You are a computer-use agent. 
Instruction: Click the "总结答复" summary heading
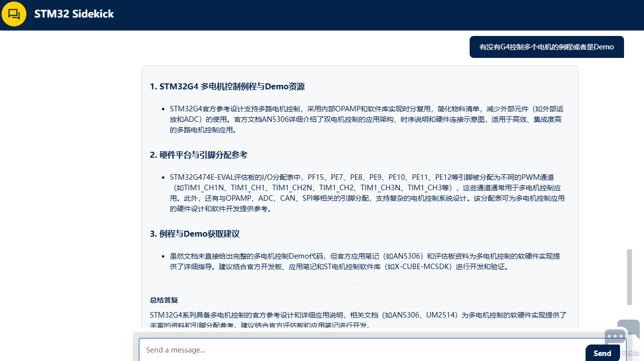pos(164,300)
